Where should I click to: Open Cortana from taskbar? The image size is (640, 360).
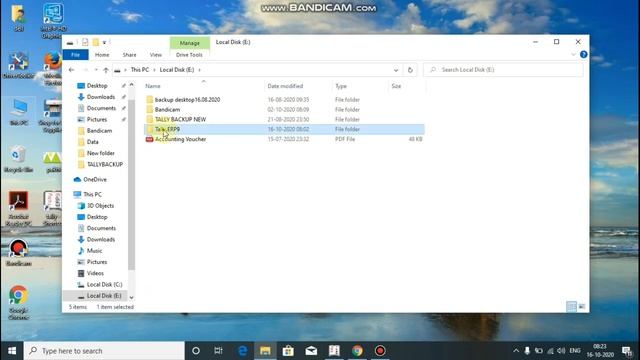196,351
